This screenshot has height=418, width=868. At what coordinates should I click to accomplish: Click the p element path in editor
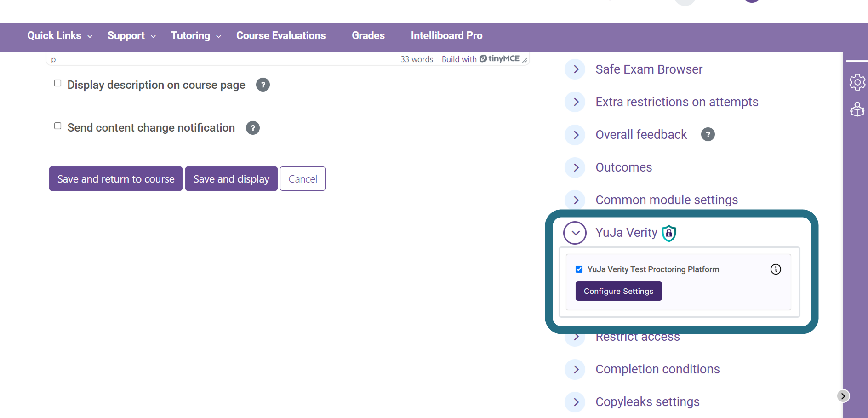(x=53, y=59)
